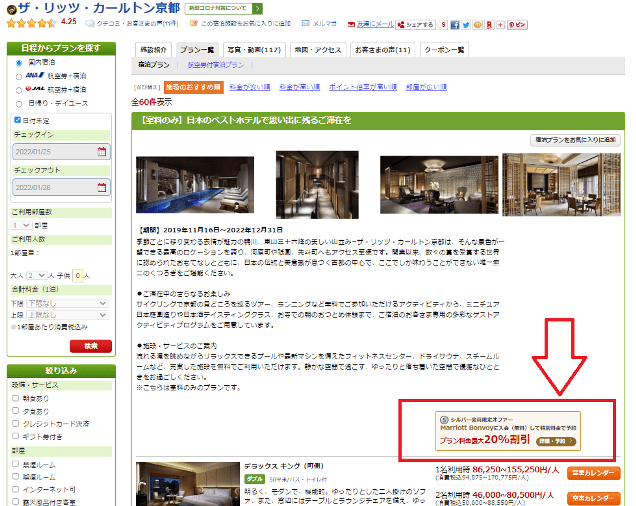This screenshot has width=636, height=506.
Task: Click the checkout date field
Action: pos(61,187)
